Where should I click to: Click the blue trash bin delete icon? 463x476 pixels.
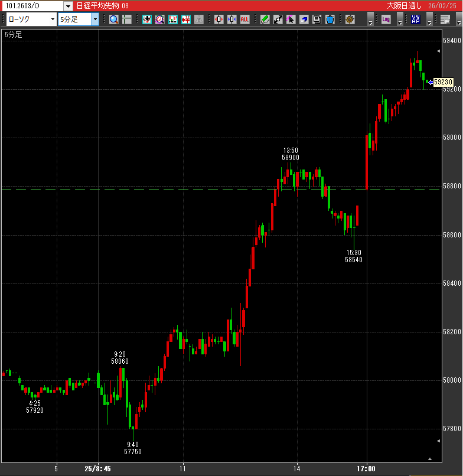pyautogui.click(x=330, y=19)
